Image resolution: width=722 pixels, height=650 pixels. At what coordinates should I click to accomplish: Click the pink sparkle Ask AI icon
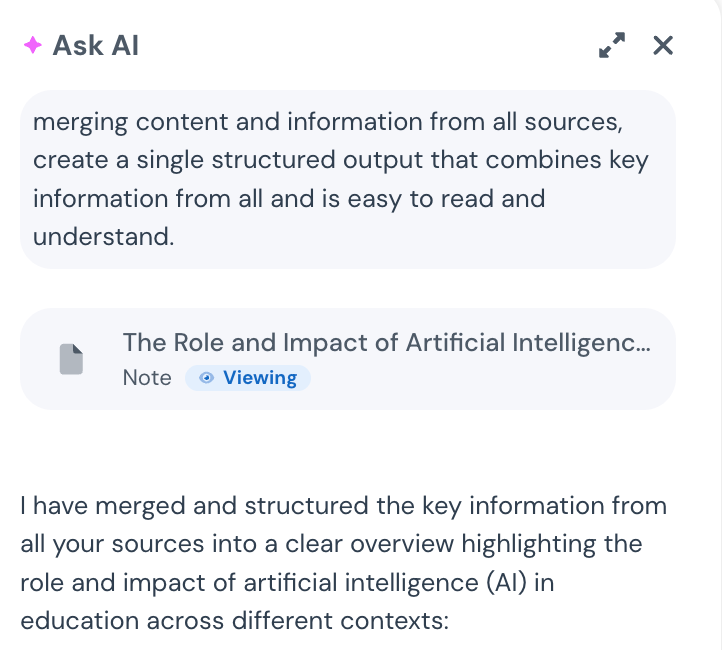coord(32,46)
